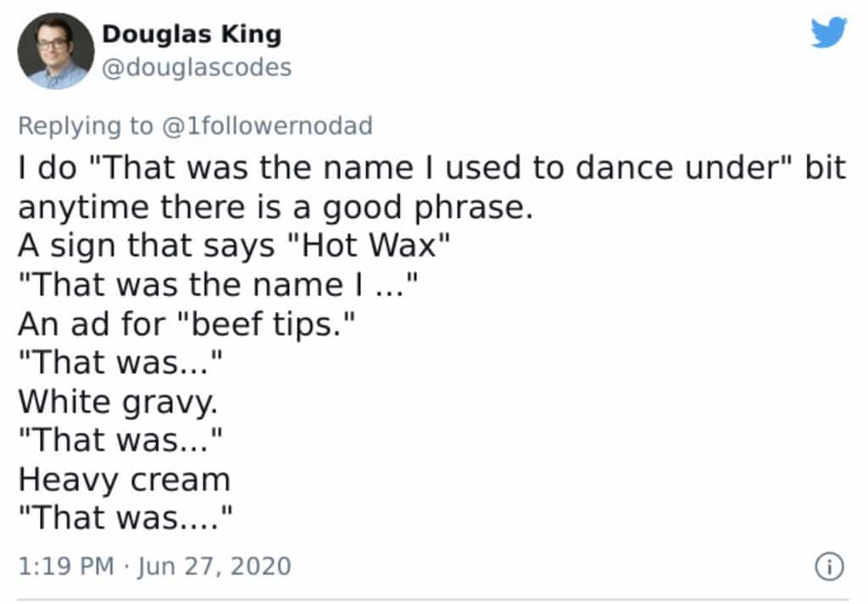The width and height of the screenshot is (868, 604).
Task: Click the divider line below the timestamp
Action: pyautogui.click(x=432, y=600)
